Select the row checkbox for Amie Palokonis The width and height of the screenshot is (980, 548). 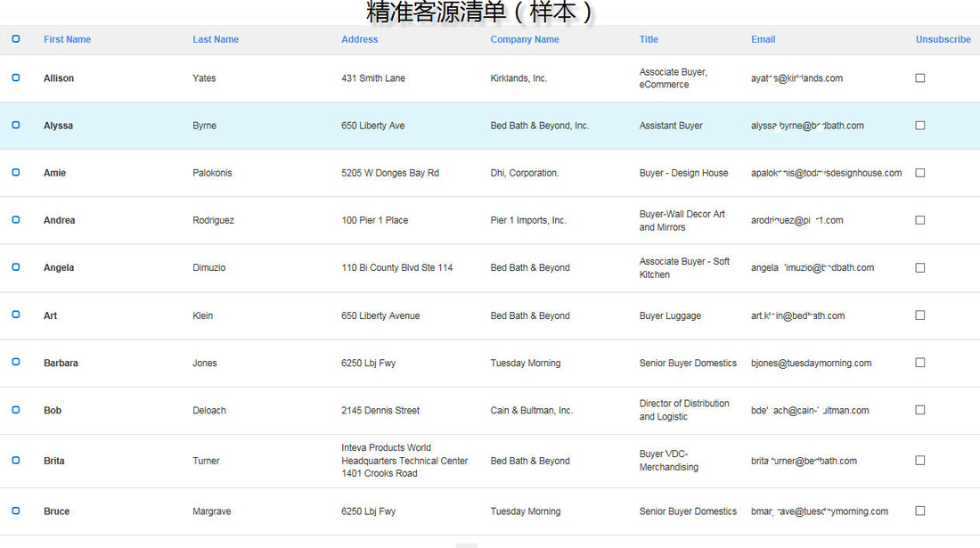(16, 173)
